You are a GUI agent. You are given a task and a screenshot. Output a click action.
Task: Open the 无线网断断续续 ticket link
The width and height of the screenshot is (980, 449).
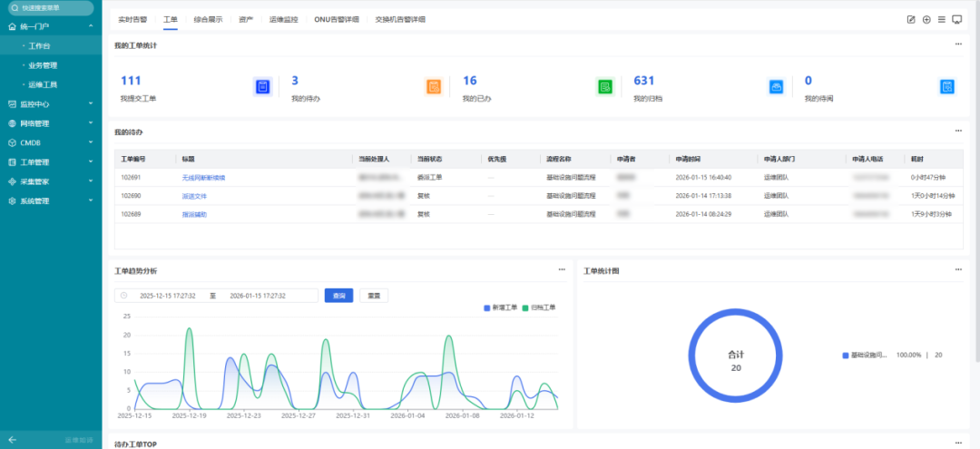click(203, 178)
